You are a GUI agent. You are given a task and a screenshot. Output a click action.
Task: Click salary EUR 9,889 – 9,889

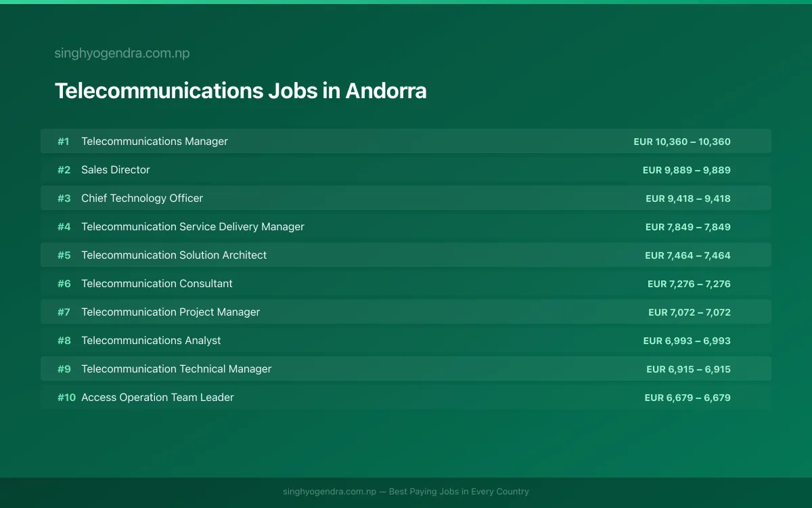point(687,170)
